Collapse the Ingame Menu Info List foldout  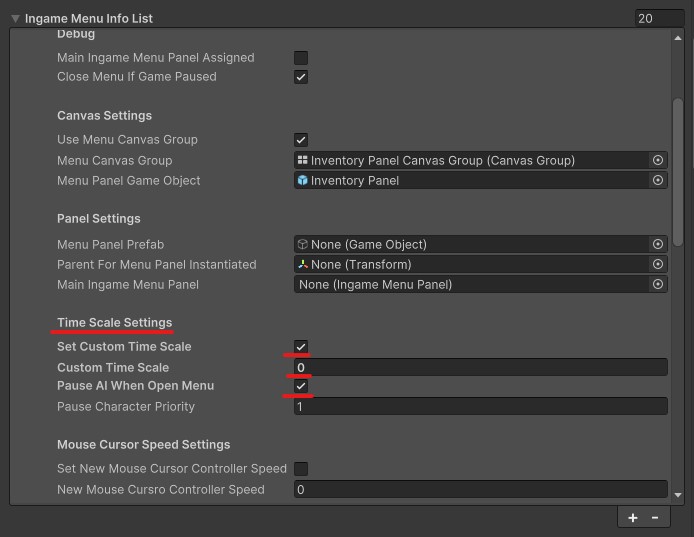click(x=15, y=18)
